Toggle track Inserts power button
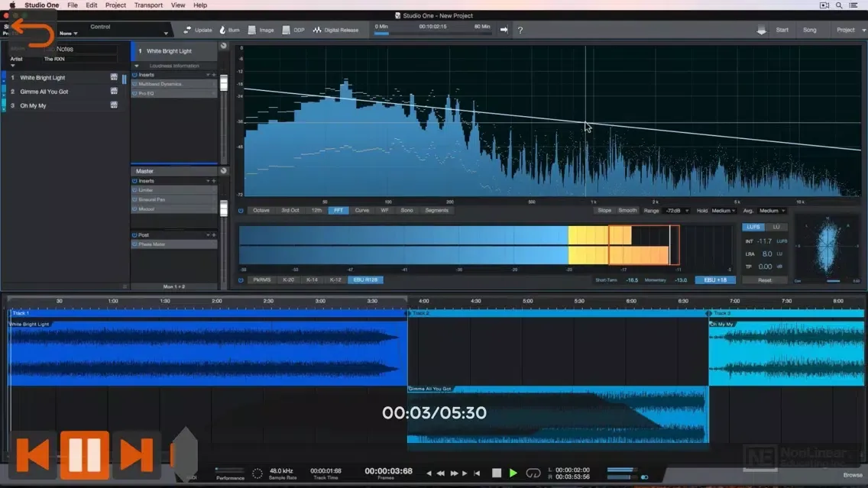The image size is (868, 488). click(134, 75)
